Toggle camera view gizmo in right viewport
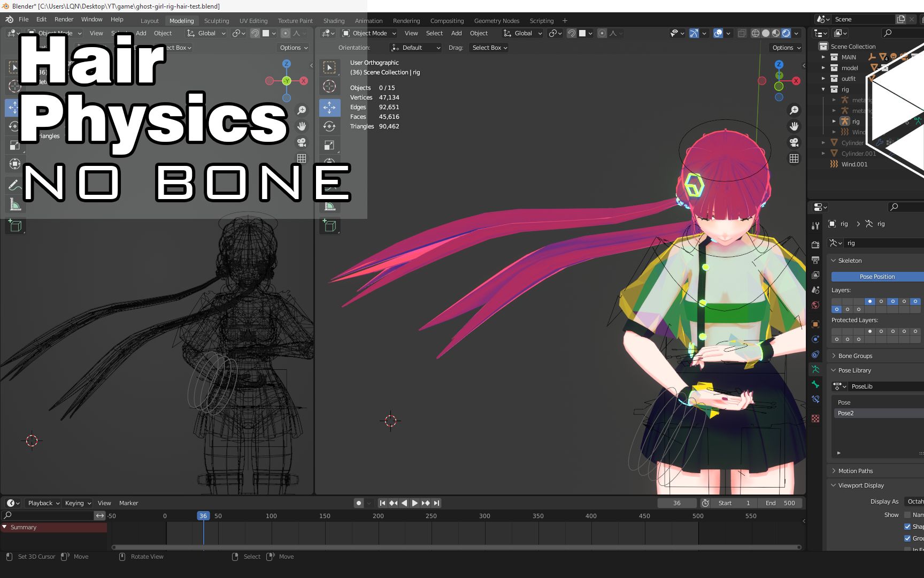The image size is (924, 578). (x=794, y=142)
